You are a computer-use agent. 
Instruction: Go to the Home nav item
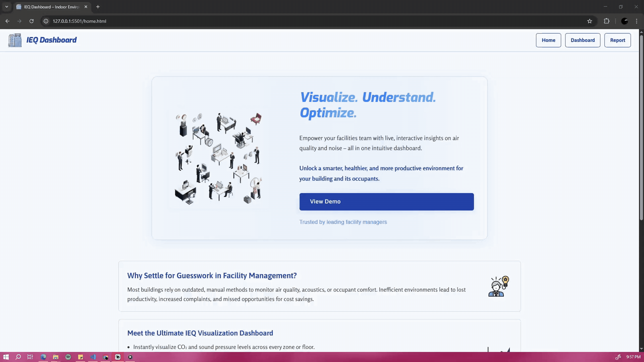(x=548, y=40)
